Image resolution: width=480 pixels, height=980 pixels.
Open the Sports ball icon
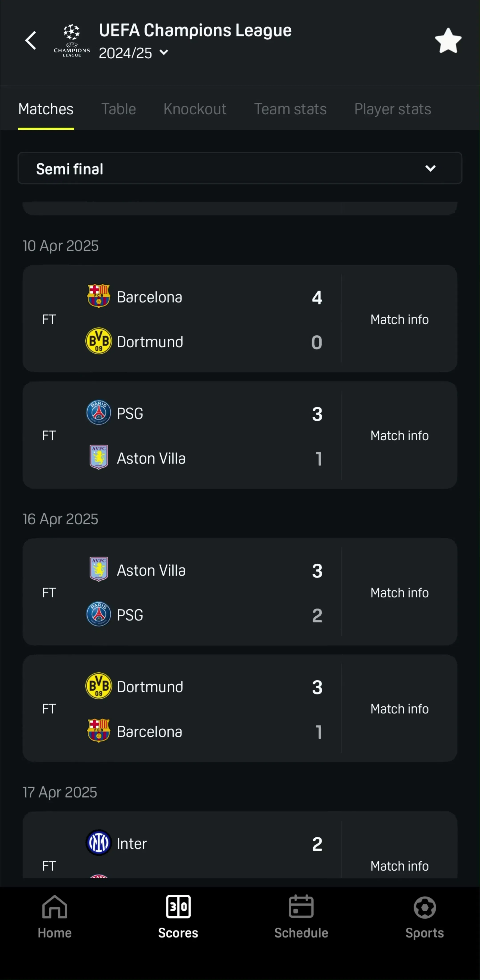[424, 908]
